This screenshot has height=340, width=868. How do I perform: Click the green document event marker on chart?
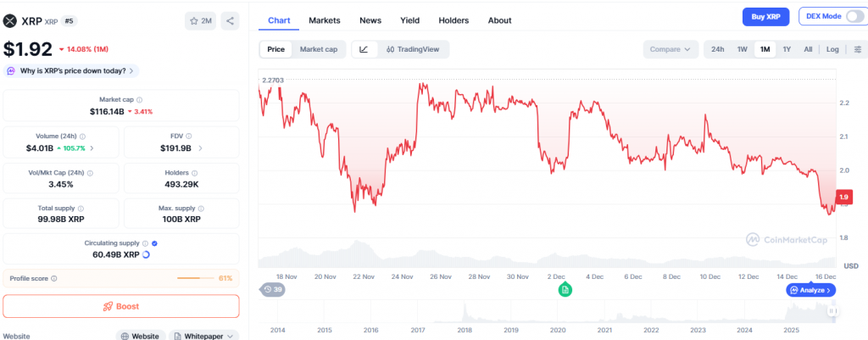point(565,290)
